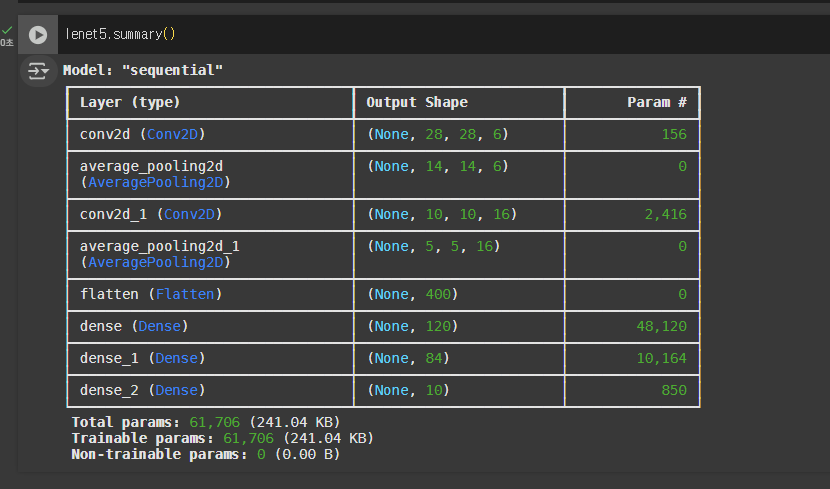Select the Total params line

[x=206, y=422]
